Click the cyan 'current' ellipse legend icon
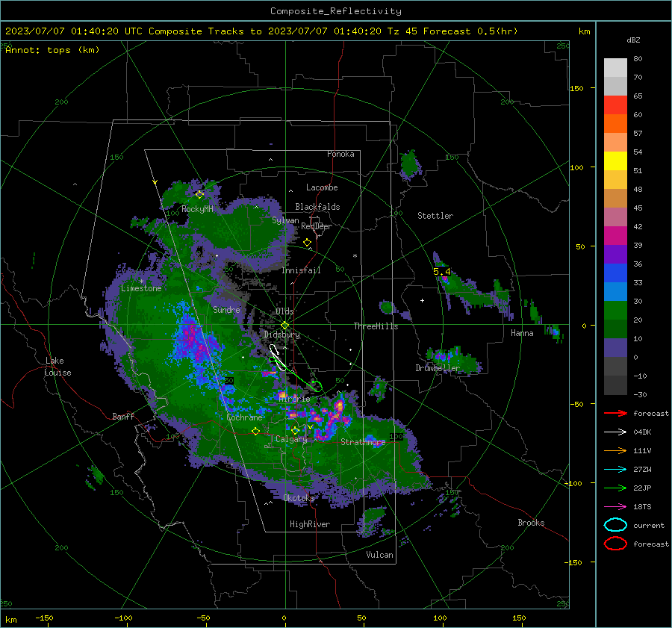Viewport: 672px width, 628px height. (615, 525)
